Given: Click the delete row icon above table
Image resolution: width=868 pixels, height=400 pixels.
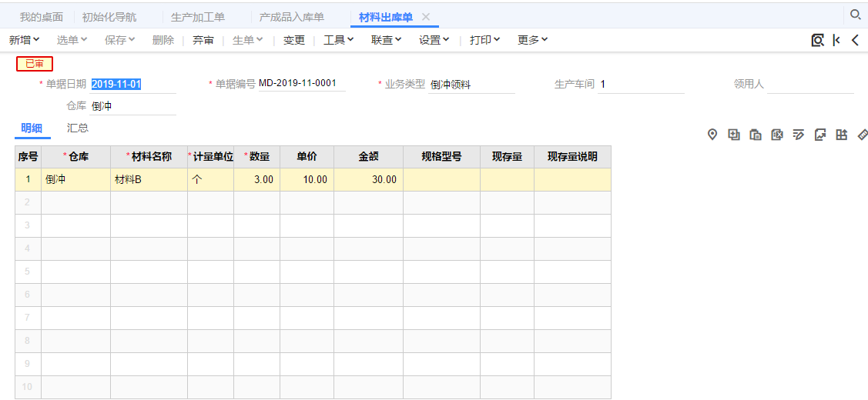Looking at the screenshot, I should pyautogui.click(x=777, y=135).
